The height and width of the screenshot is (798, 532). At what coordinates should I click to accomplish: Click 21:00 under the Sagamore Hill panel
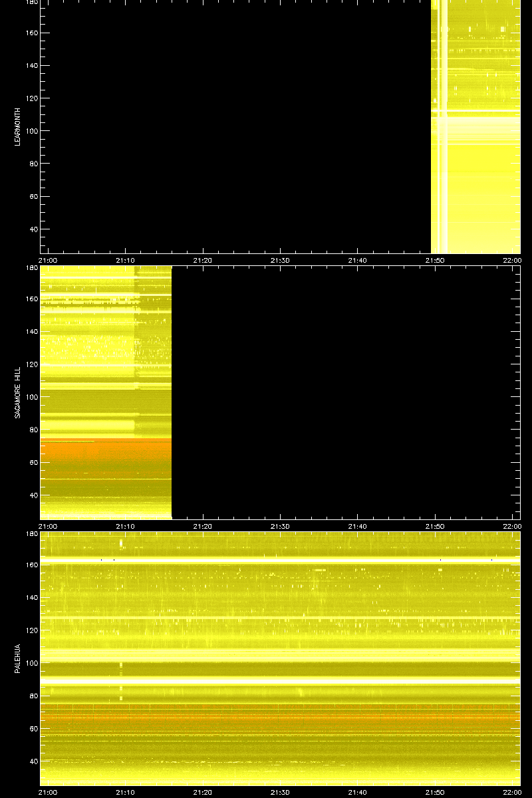point(49,526)
